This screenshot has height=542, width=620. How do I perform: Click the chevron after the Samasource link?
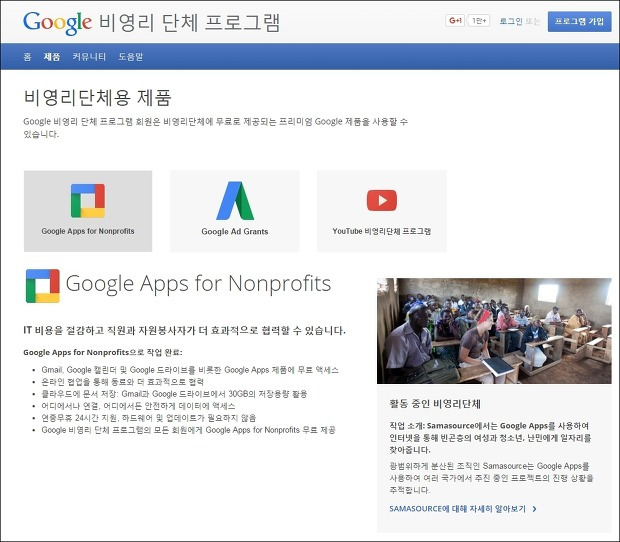(535, 509)
